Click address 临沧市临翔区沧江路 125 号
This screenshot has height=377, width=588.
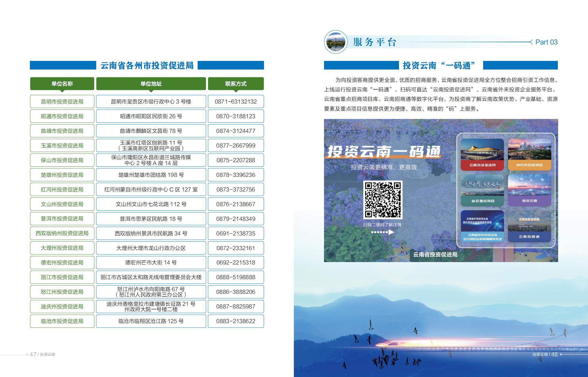[151, 321]
